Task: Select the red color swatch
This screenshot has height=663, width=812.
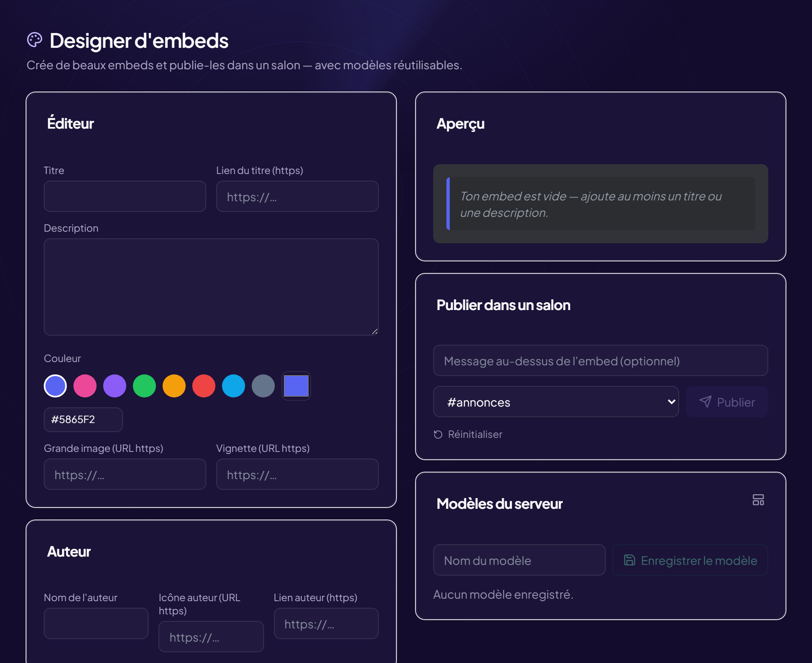Action: click(x=204, y=386)
